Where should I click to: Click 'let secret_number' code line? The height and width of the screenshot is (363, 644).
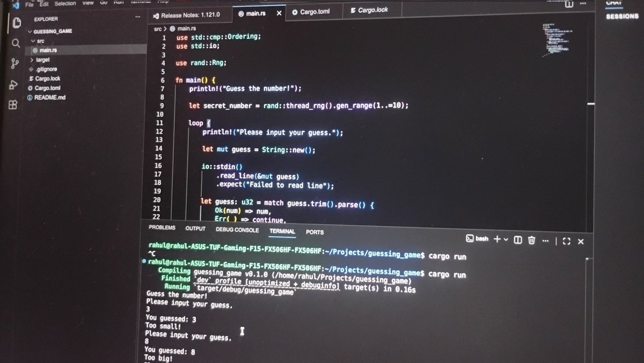[299, 105]
